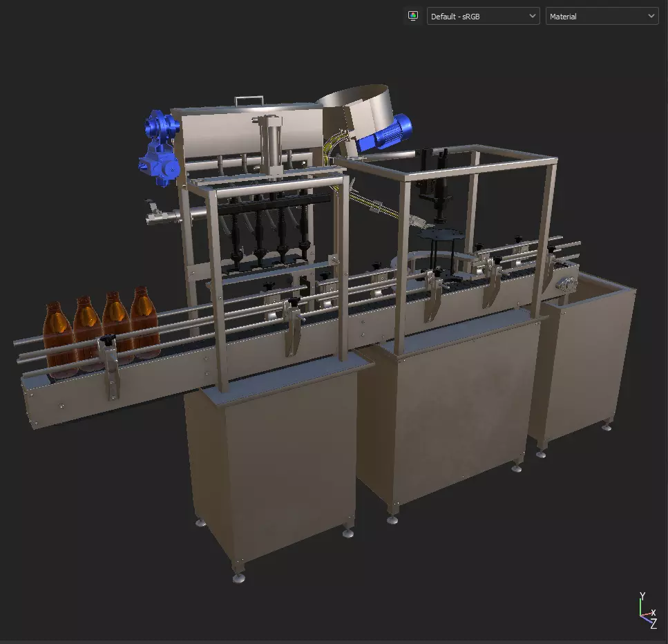
Task: Click the chevron arrow beside Material
Action: (x=651, y=16)
